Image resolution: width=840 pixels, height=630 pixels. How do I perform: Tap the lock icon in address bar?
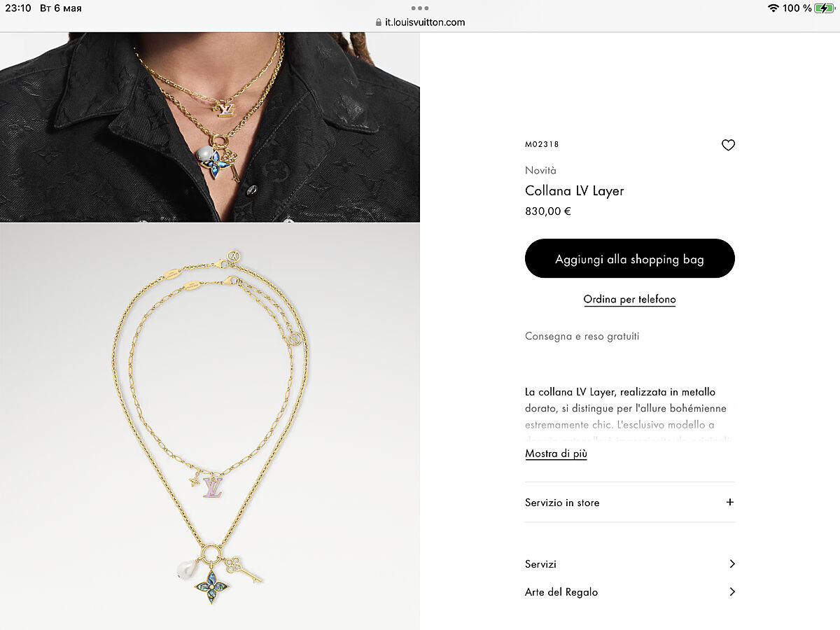coord(378,22)
